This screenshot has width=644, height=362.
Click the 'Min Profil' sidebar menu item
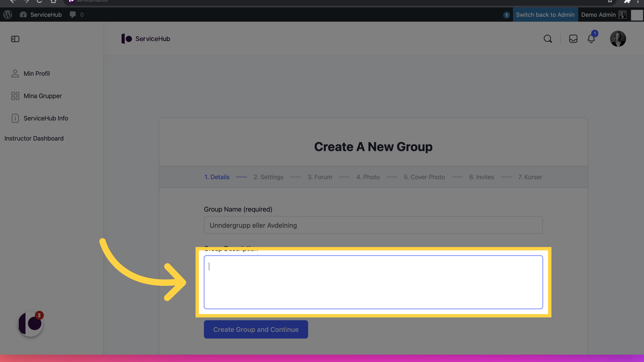pyautogui.click(x=37, y=73)
